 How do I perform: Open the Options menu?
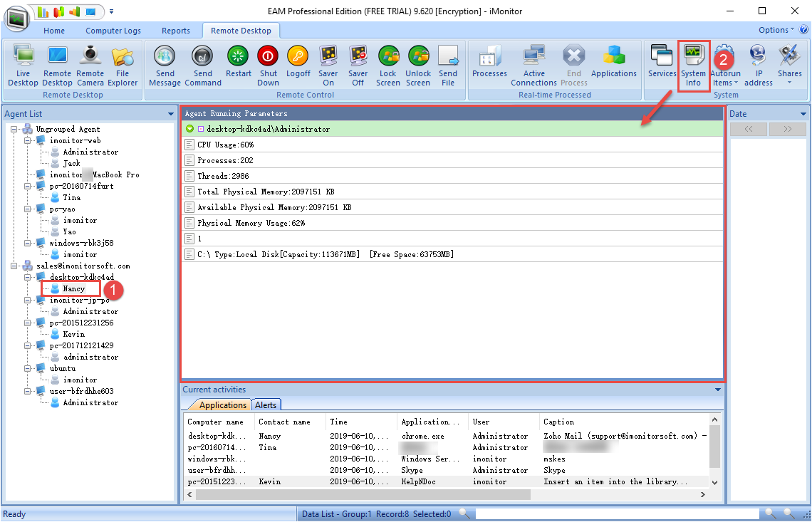click(776, 30)
